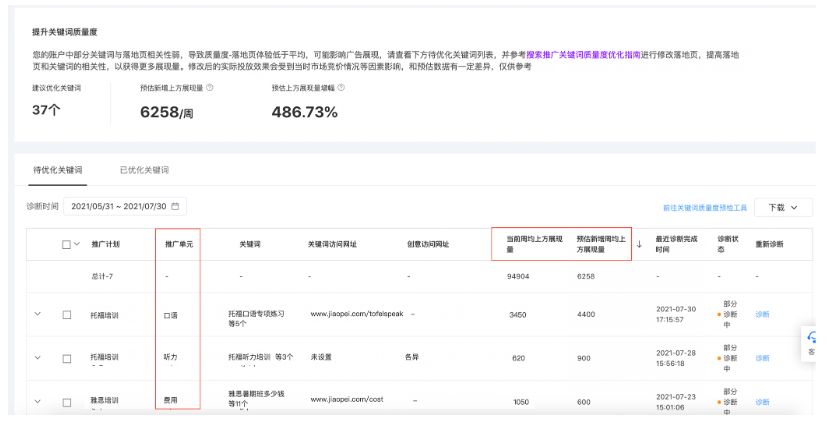Click 诊断 link in 费用 row
Viewport: 827px width, 424px height.
pos(762,402)
